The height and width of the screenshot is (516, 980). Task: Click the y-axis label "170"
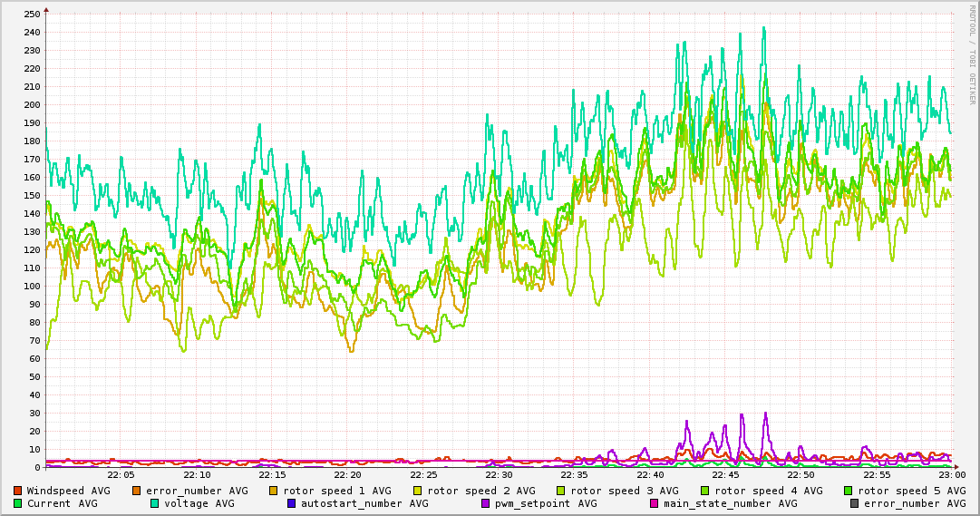[32, 159]
